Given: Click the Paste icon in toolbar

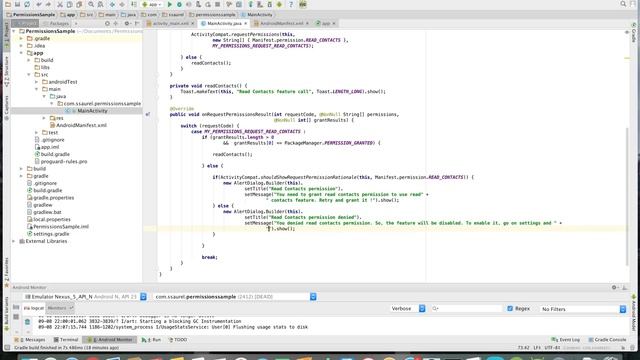Looking at the screenshot, I should (79, 4).
